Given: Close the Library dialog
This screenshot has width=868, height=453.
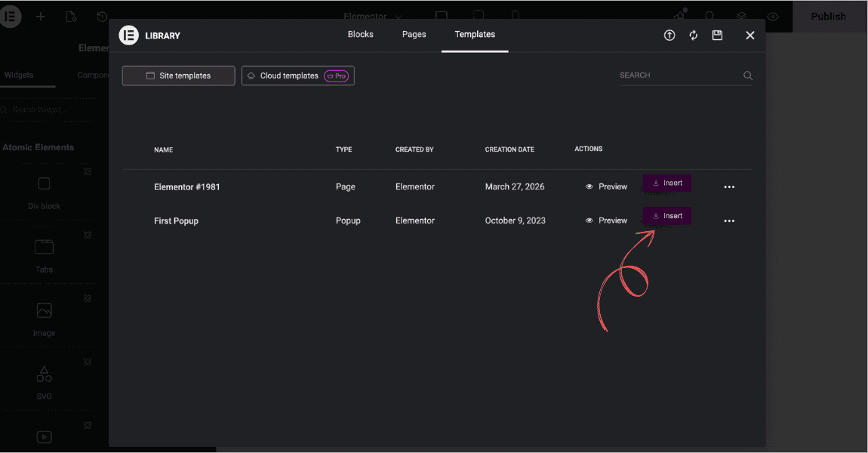Looking at the screenshot, I should click(x=750, y=35).
